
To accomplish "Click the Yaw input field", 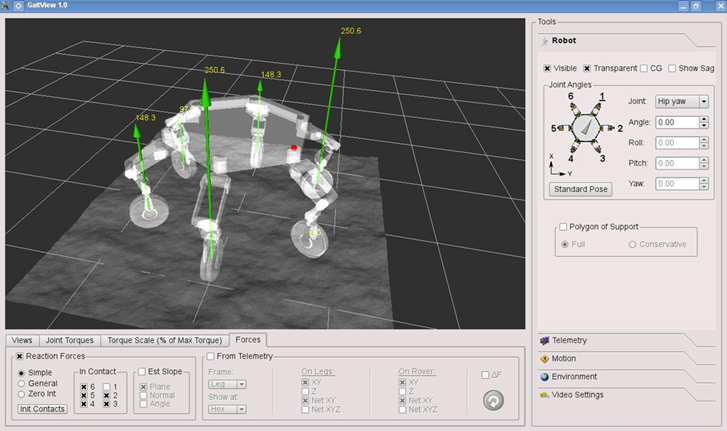I will (677, 184).
